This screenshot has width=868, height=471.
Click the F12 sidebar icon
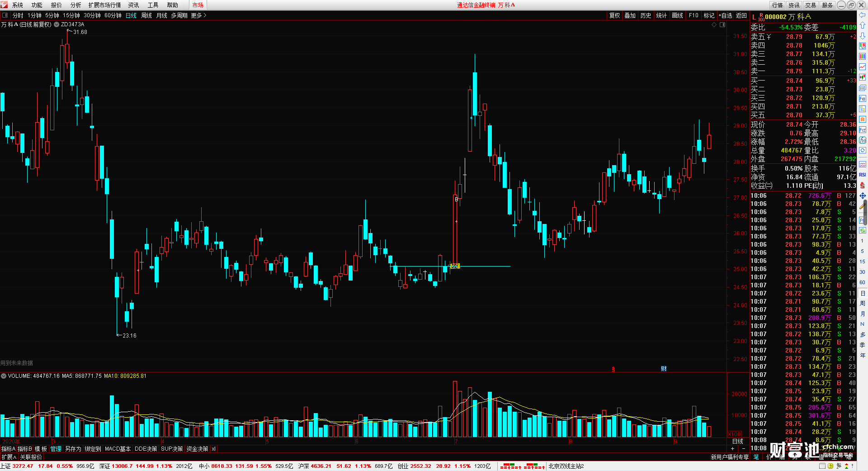pyautogui.click(x=863, y=129)
